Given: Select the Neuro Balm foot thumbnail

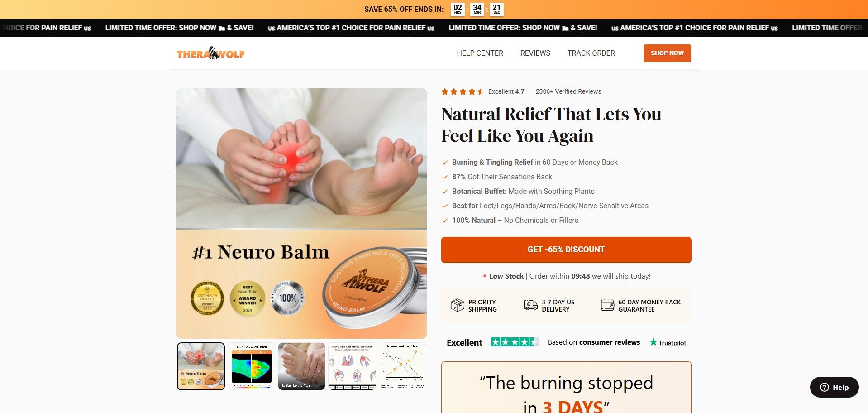Looking at the screenshot, I should click(201, 366).
